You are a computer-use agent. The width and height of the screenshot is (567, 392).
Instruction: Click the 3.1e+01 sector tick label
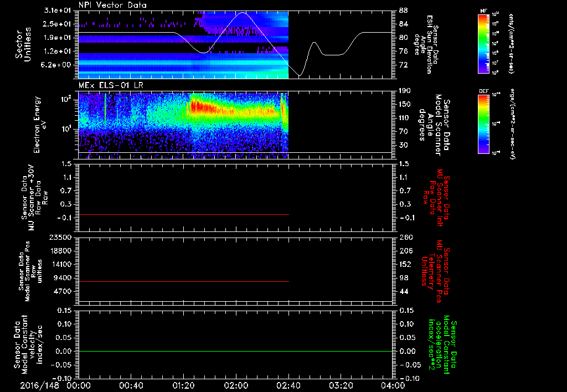coord(58,11)
